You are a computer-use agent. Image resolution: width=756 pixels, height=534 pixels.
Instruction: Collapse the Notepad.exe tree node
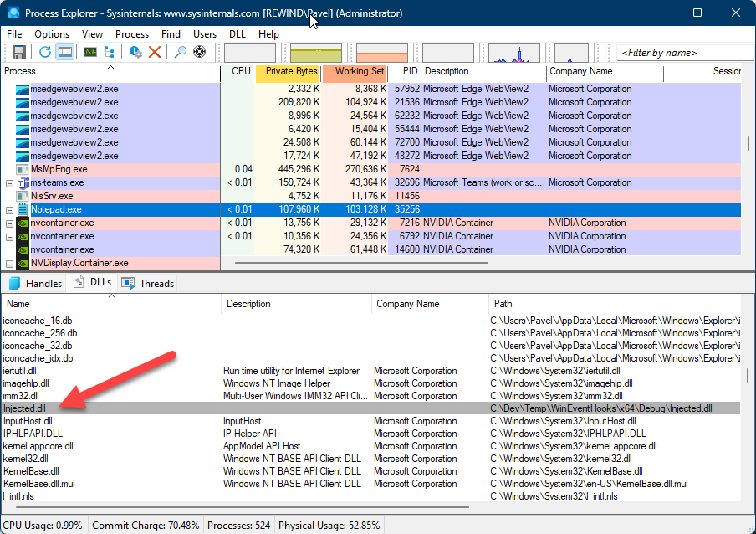[9, 210]
